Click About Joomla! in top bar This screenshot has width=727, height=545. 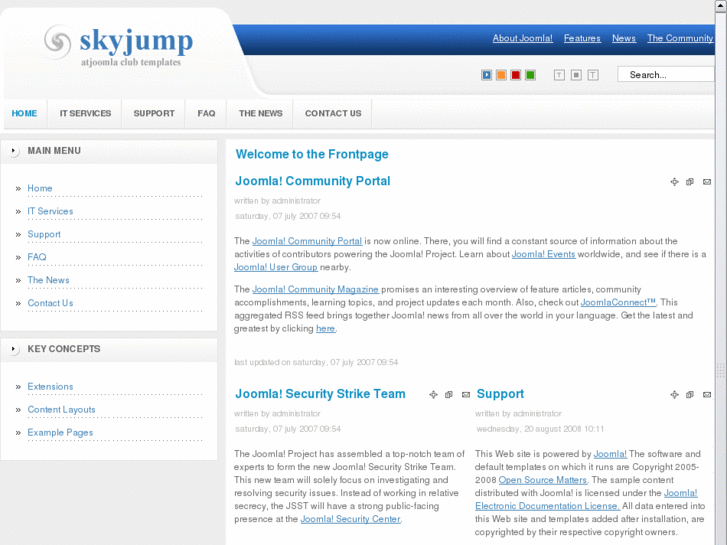pyautogui.click(x=523, y=38)
